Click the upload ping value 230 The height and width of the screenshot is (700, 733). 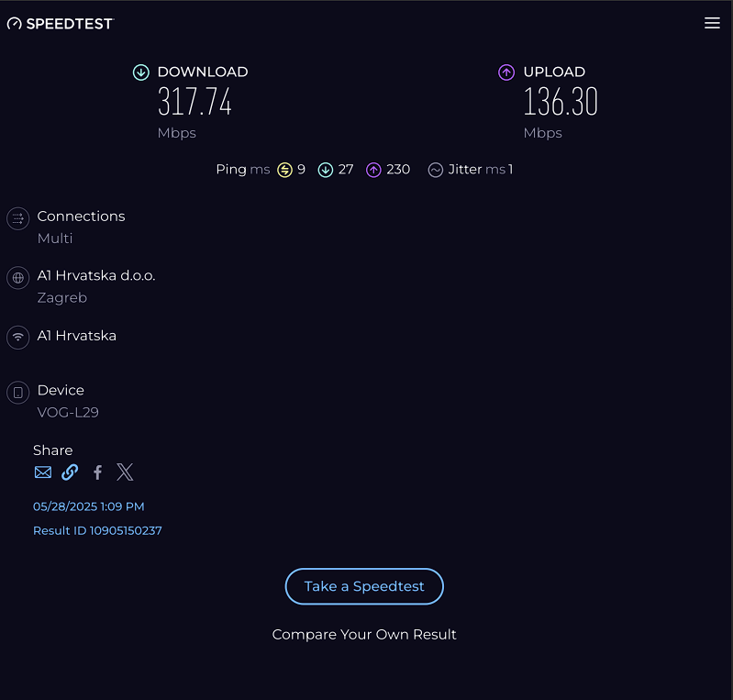[398, 170]
